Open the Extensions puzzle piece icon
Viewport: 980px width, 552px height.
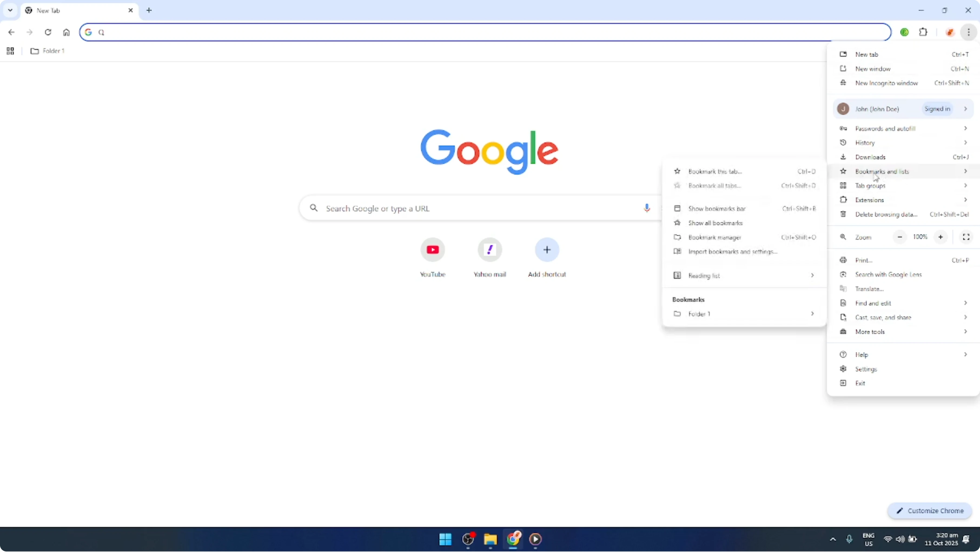(923, 32)
